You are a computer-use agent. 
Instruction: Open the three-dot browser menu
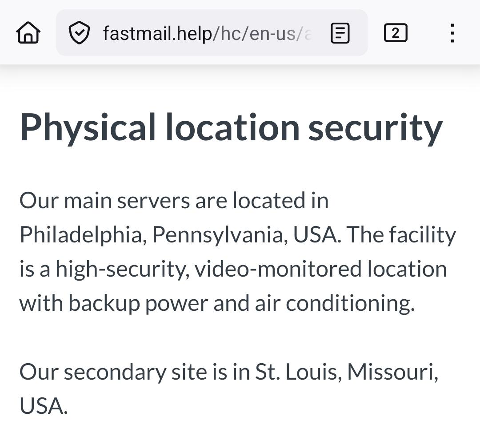[x=452, y=33]
